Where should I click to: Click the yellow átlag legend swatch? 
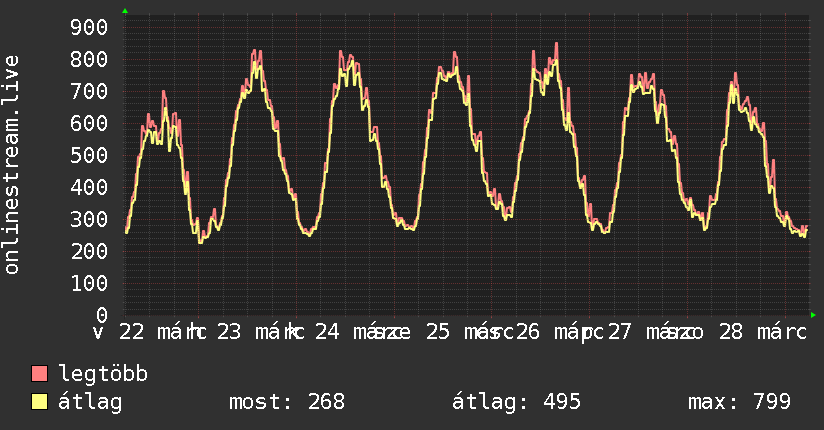coord(39,402)
